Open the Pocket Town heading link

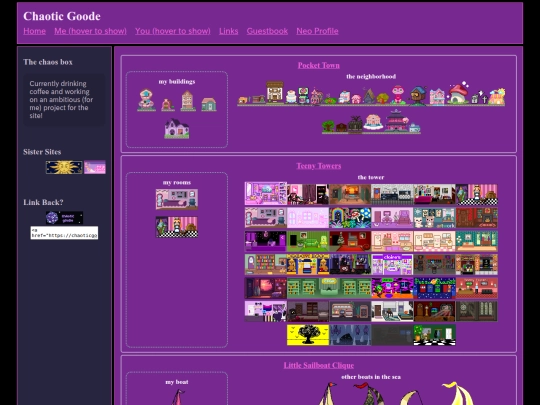point(319,65)
